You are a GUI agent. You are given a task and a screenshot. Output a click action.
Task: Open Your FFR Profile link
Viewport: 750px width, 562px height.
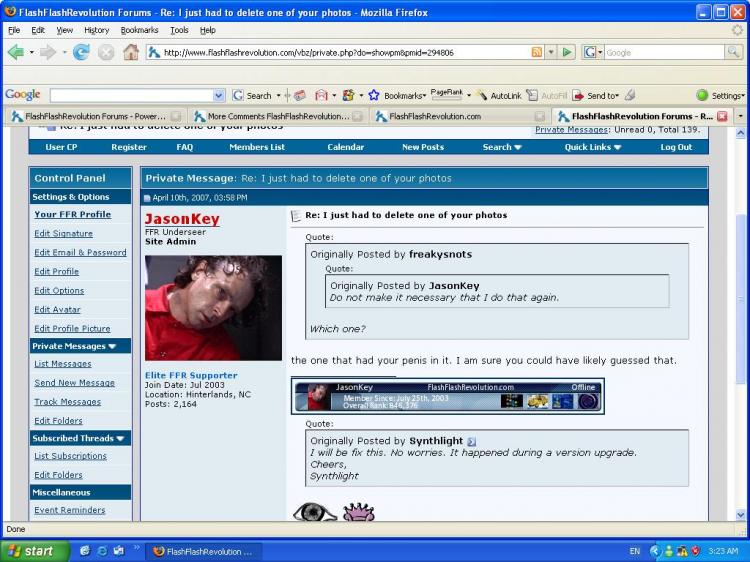point(72,215)
